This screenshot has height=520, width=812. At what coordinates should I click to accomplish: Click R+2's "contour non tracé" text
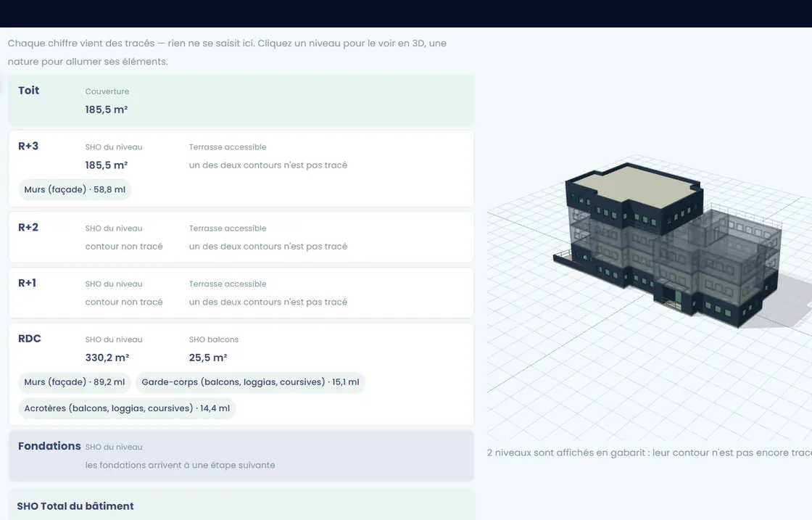(124, 247)
